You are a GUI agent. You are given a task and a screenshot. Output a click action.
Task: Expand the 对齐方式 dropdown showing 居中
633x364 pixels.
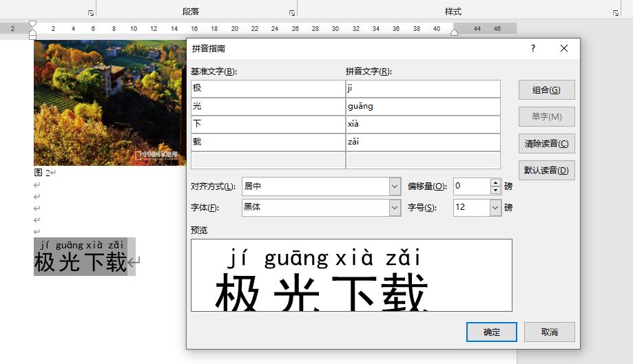395,186
